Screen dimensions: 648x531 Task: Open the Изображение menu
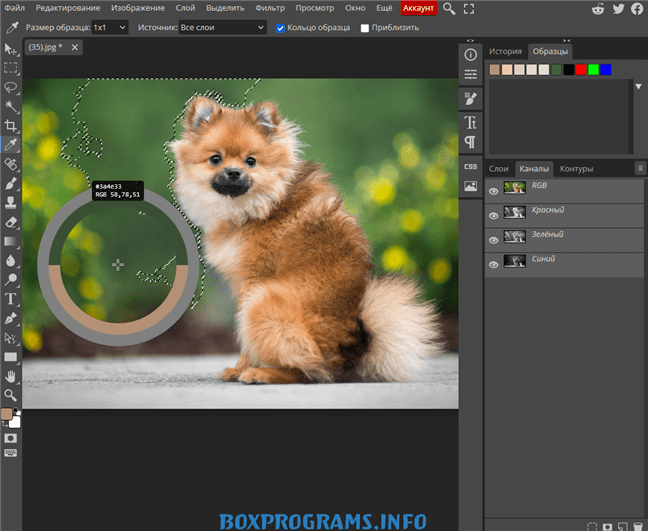138,8
